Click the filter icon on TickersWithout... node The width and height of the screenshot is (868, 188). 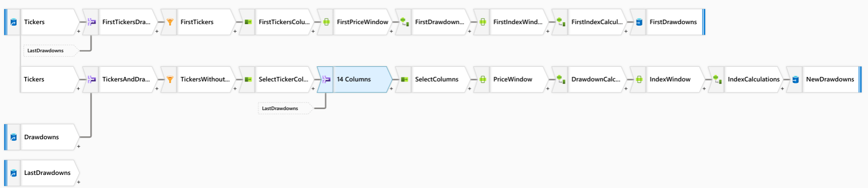click(170, 79)
